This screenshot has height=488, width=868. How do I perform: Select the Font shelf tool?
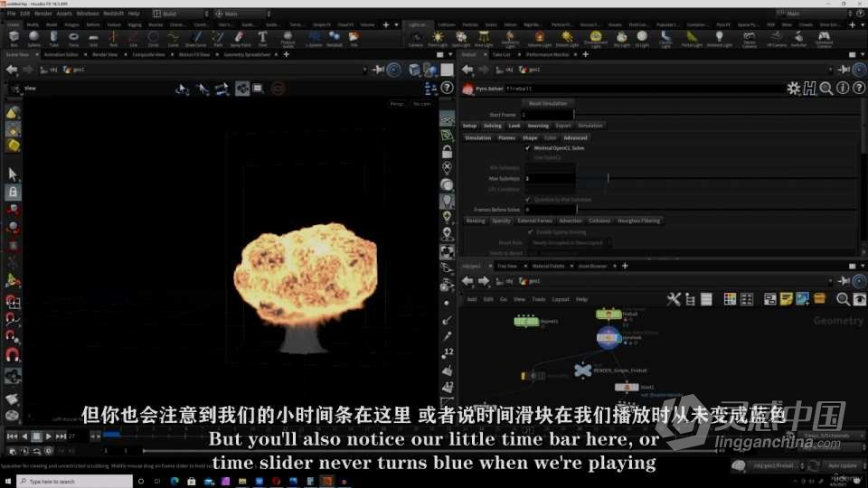pos(262,38)
